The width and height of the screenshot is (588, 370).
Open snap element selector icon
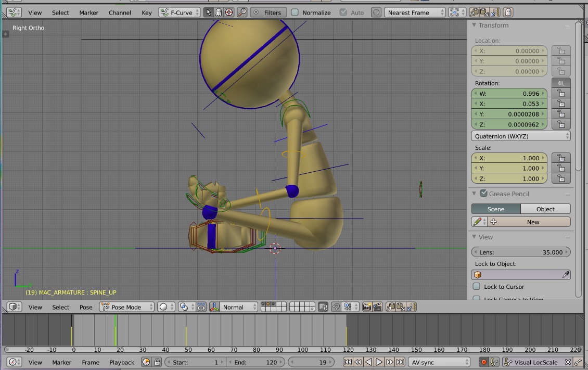[x=351, y=307]
